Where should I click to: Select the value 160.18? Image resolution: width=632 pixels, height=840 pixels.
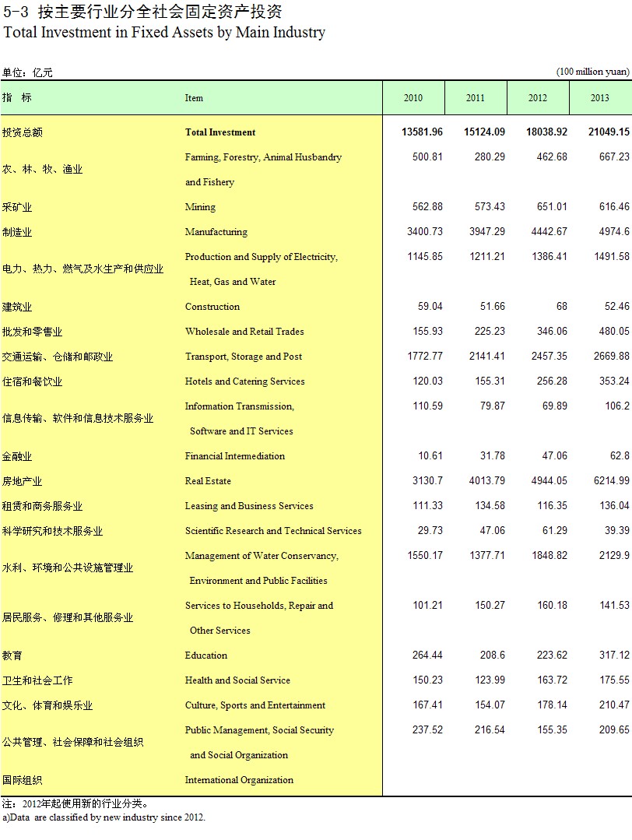(552, 605)
